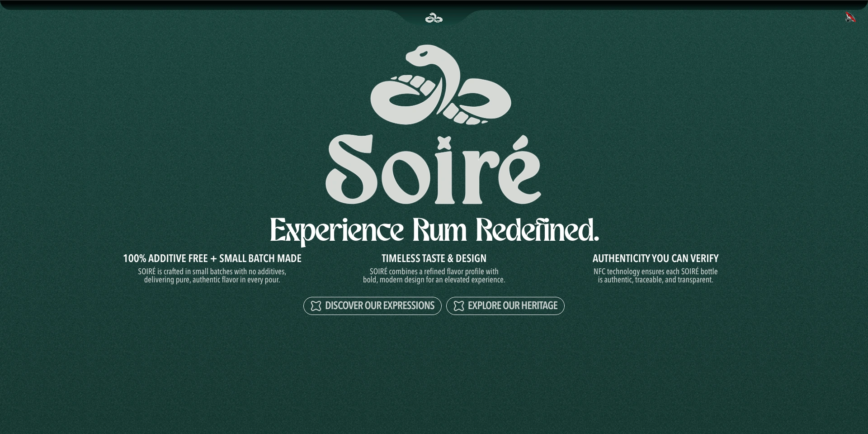The height and width of the screenshot is (434, 868).
Task: Click the '100% Additive Free + Small Batch Made' heading
Action: coord(212,258)
